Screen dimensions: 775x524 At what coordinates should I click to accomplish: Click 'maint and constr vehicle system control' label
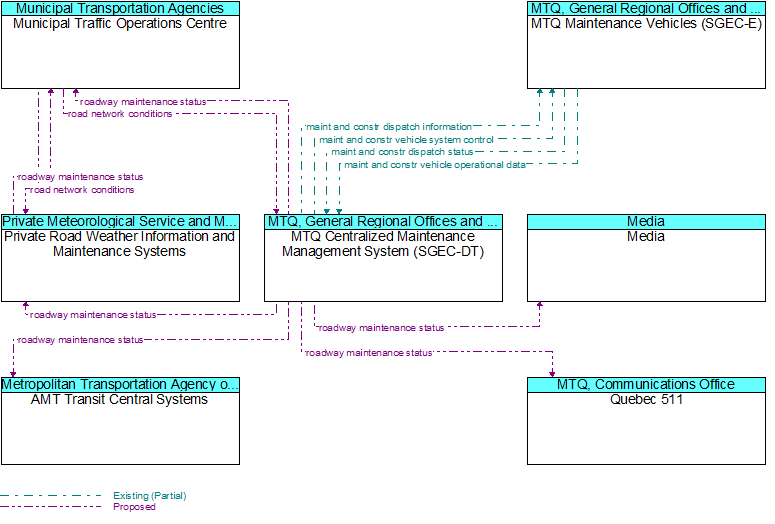pyautogui.click(x=406, y=140)
